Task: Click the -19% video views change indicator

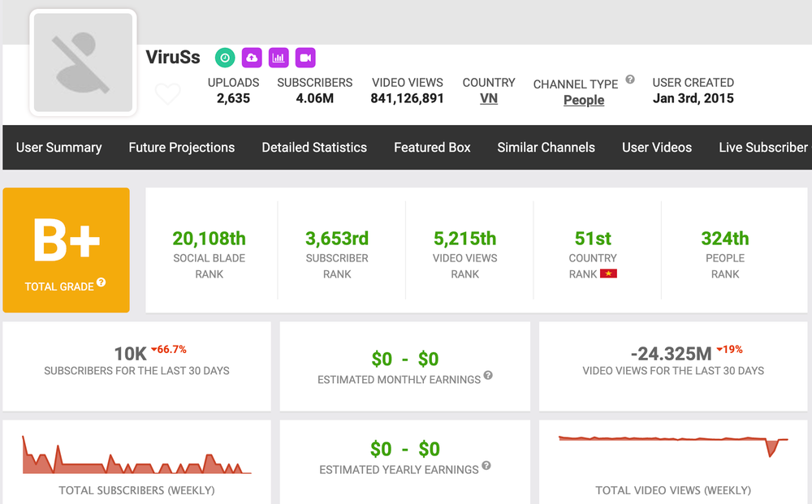Action: coord(730,349)
